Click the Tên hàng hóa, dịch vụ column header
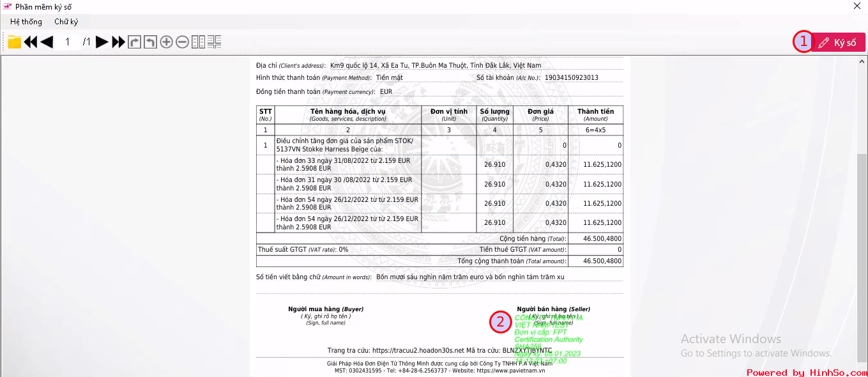 348,114
